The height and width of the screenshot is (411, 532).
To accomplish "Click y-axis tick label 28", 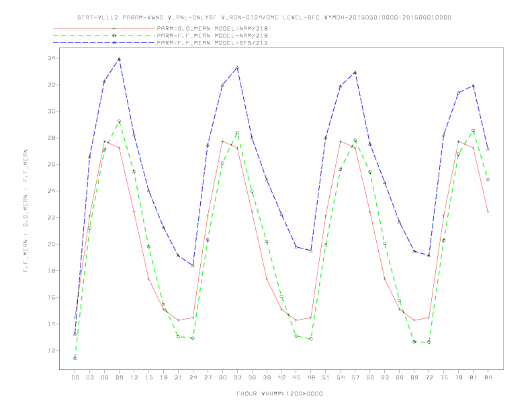I will [52, 138].
